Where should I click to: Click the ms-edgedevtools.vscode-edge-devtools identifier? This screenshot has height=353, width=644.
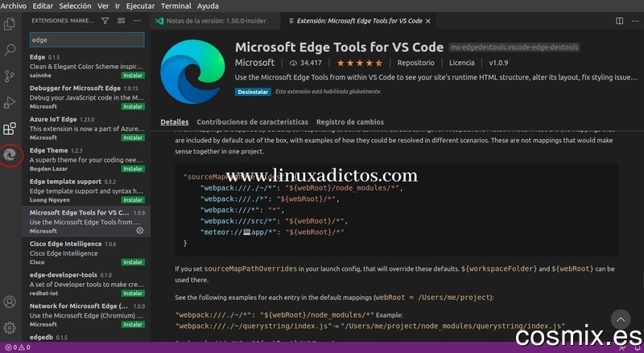click(x=514, y=47)
